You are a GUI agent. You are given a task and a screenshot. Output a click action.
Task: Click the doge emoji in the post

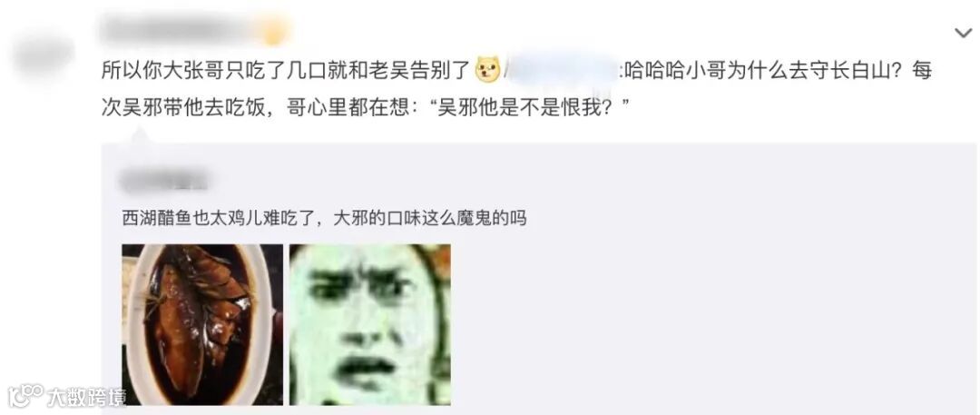pos(487,70)
